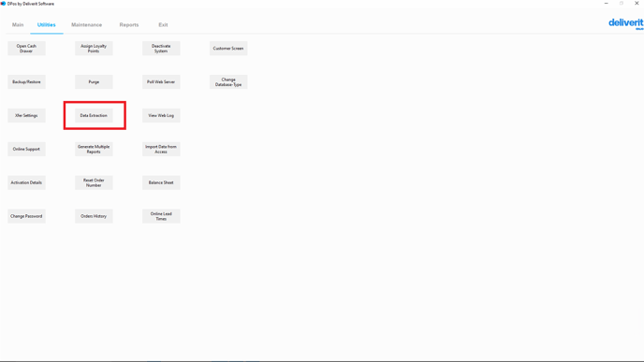Screen dimensions: 644x362
Task: Go to the Main tab
Action: pos(18,25)
